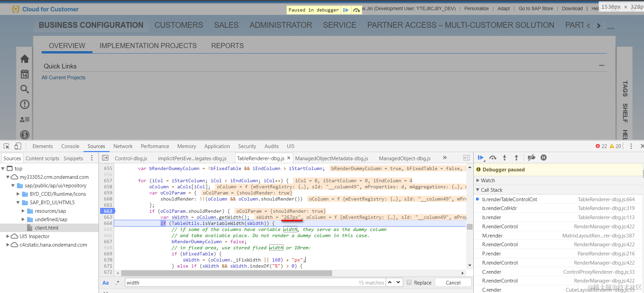This screenshot has width=644, height=293.
Task: Collapse the Call Stack section
Action: tap(478, 190)
